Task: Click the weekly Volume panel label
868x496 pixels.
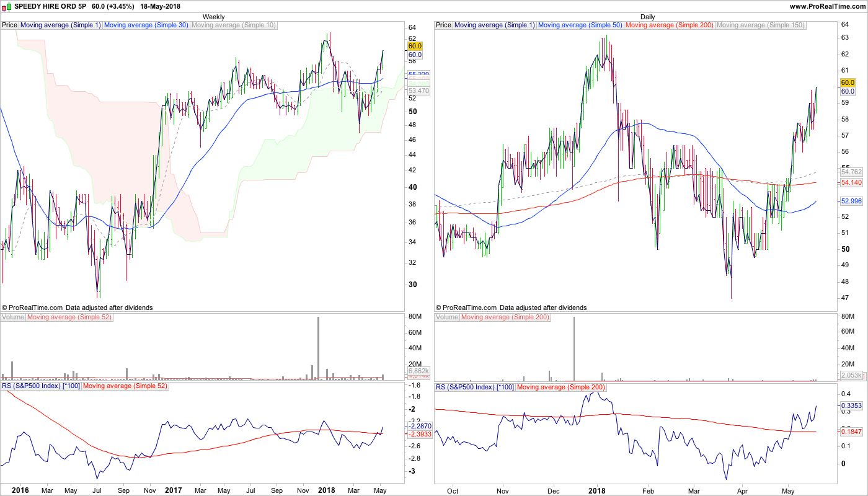Action: pos(13,317)
